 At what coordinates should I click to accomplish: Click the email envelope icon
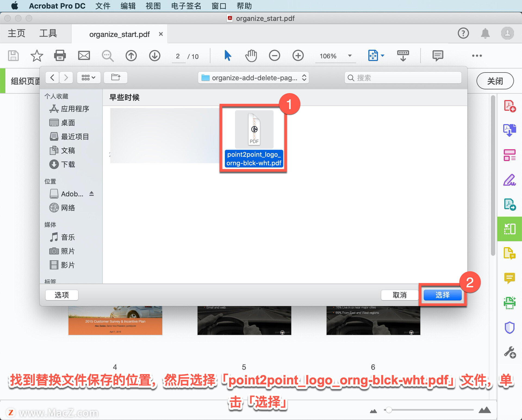click(84, 56)
